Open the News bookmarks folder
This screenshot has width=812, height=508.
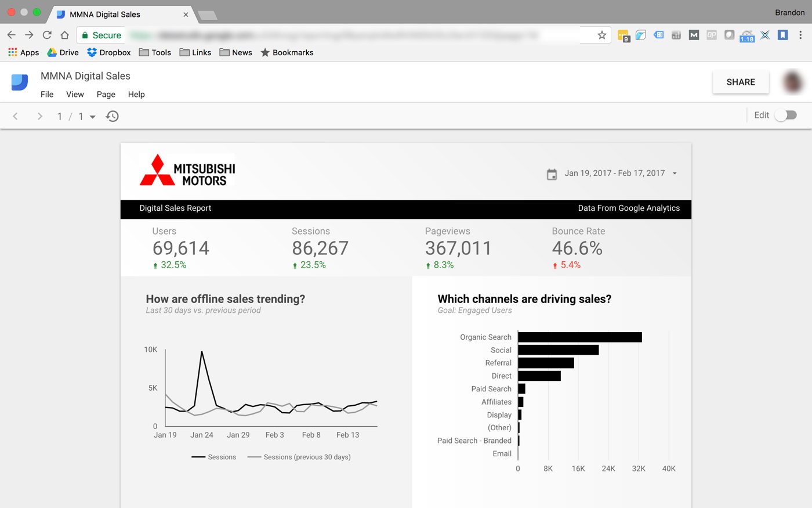[235, 52]
